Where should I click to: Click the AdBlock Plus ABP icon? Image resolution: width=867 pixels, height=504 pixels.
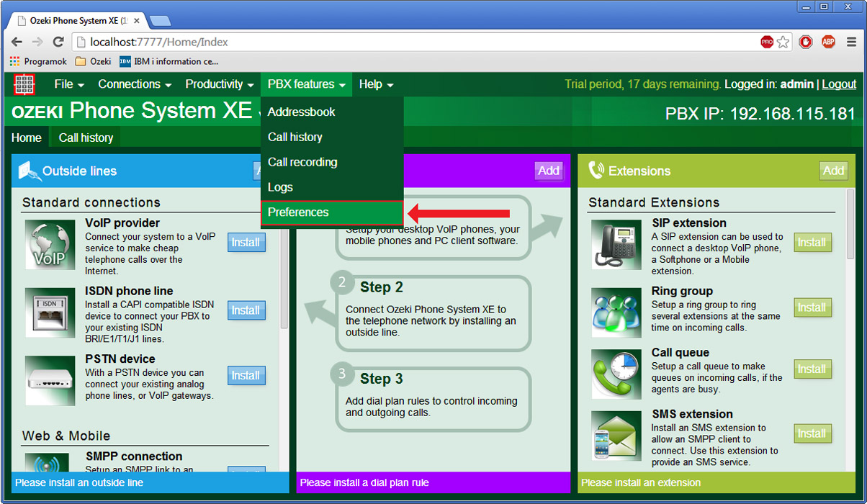pyautogui.click(x=828, y=42)
